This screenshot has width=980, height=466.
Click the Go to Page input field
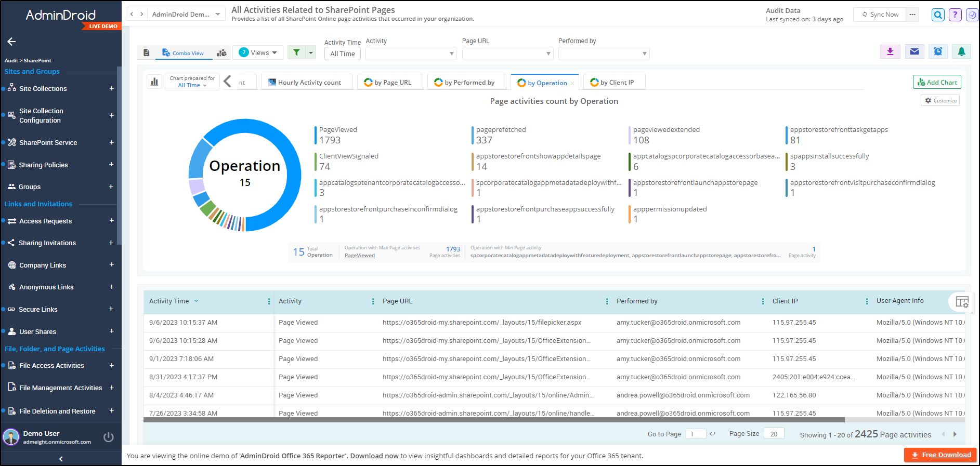pos(696,434)
